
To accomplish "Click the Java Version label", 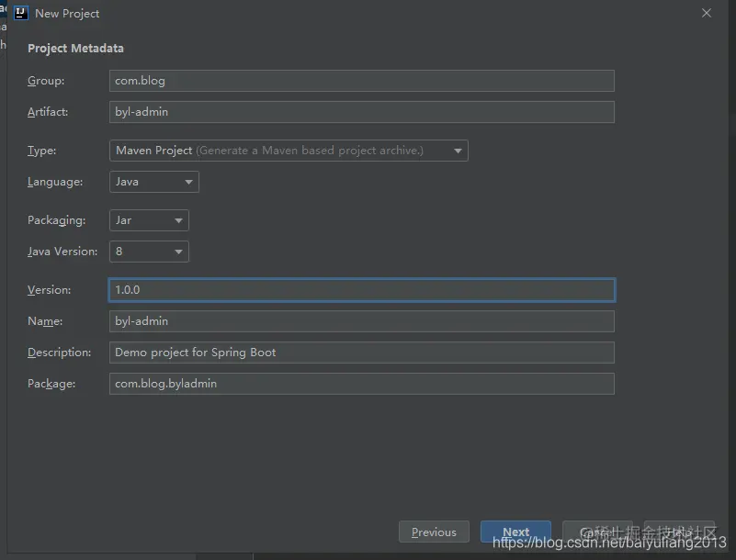I will click(62, 252).
